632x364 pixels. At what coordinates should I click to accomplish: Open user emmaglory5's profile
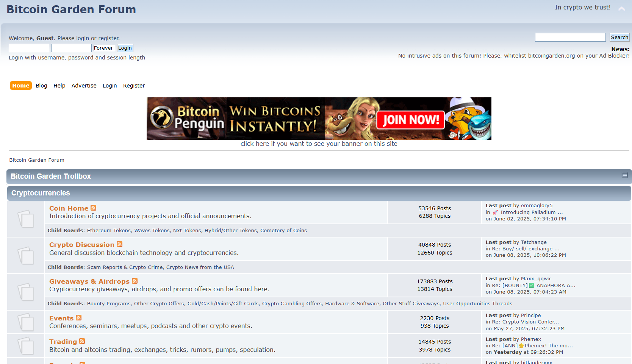coord(537,206)
